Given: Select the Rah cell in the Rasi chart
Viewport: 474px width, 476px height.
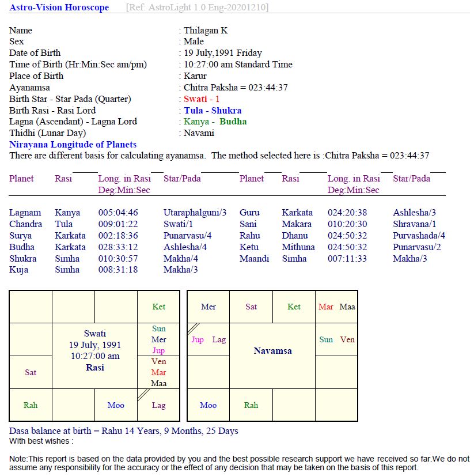Looking at the screenshot, I should [x=31, y=405].
